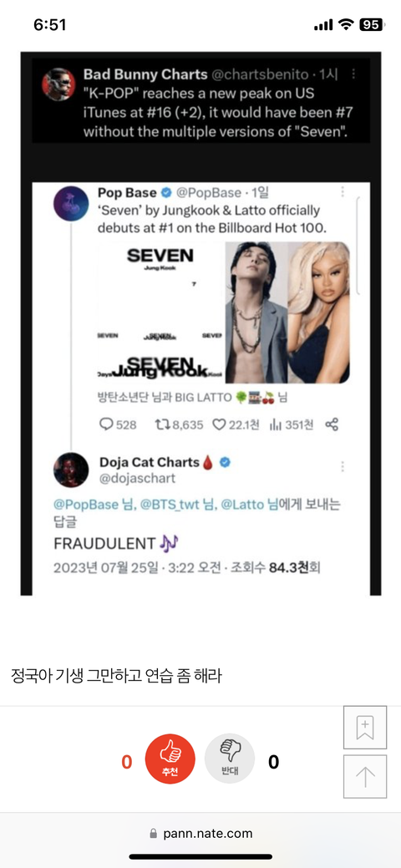Open more options on Doja Cat Charts reply

tap(343, 465)
